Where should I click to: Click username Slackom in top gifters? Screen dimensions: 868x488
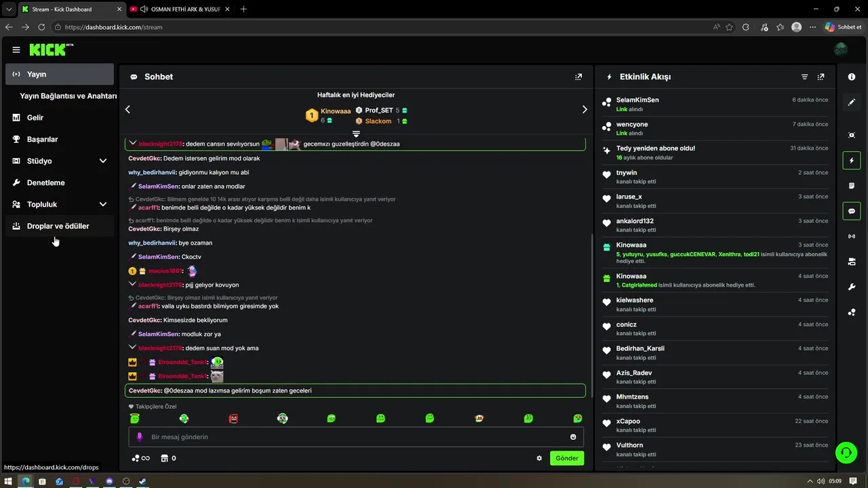(378, 121)
